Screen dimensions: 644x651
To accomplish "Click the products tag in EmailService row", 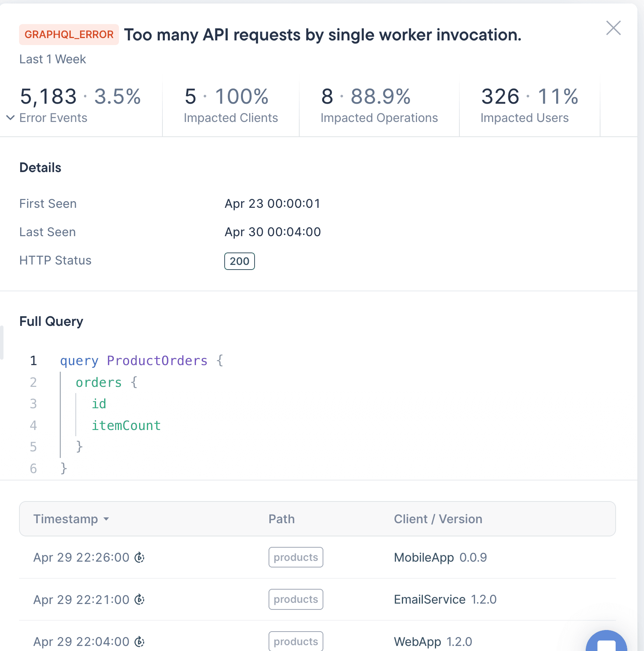I will [x=295, y=599].
